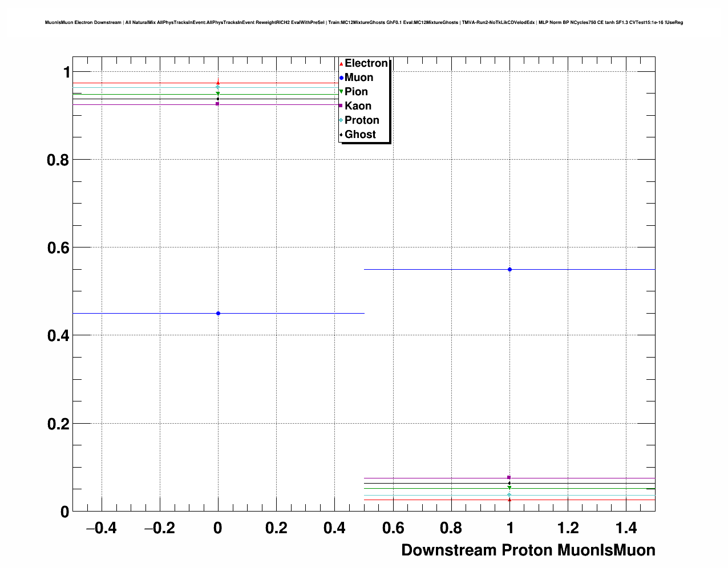Click the red Electron triangle marker in legend
Image resolution: width=728 pixels, height=568 pixels.
click(341, 64)
